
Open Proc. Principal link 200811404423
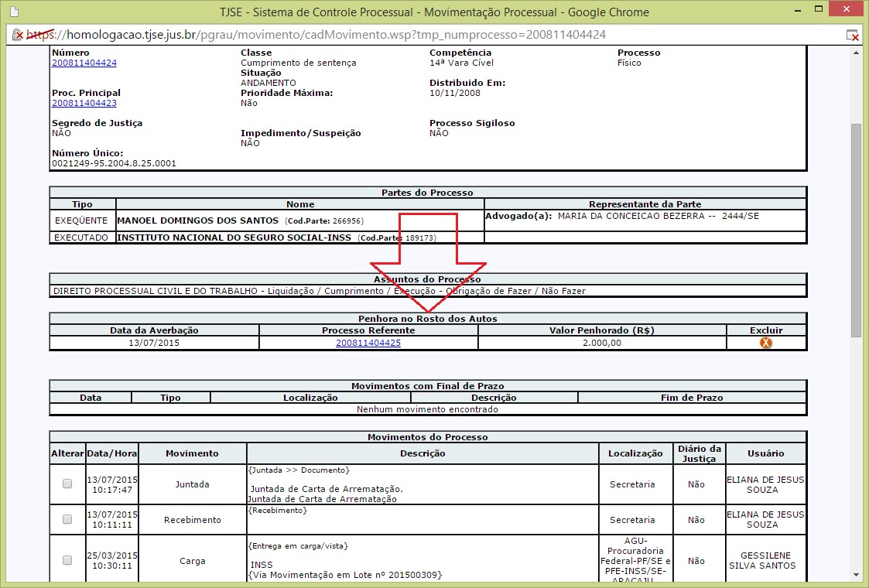point(84,103)
